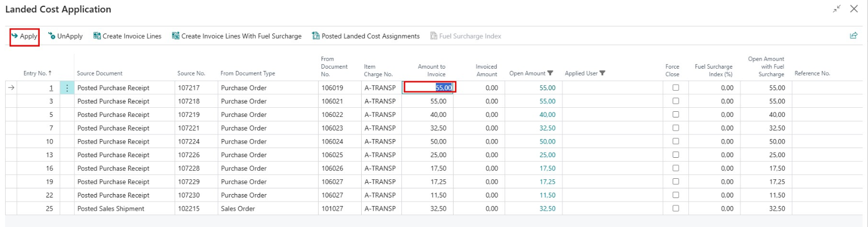The width and height of the screenshot is (868, 227).
Task: Open the Applied User column filter
Action: tap(602, 73)
